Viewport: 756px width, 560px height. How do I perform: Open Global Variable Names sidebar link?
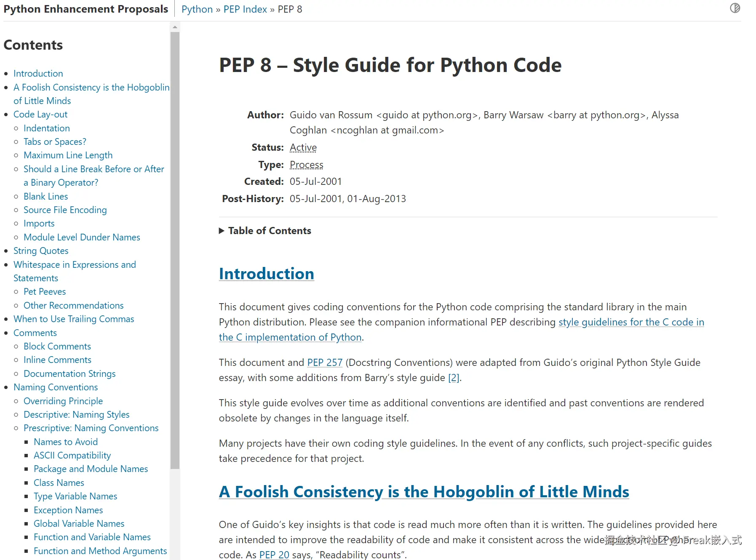point(79,523)
